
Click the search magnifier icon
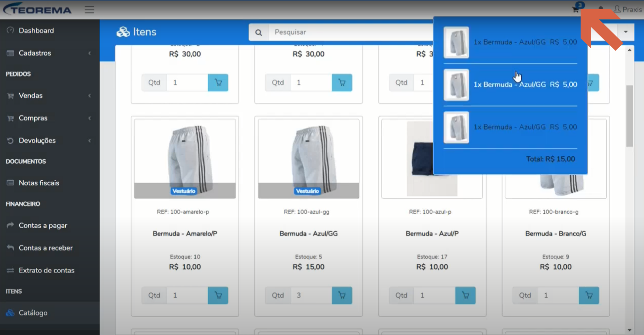point(259,33)
